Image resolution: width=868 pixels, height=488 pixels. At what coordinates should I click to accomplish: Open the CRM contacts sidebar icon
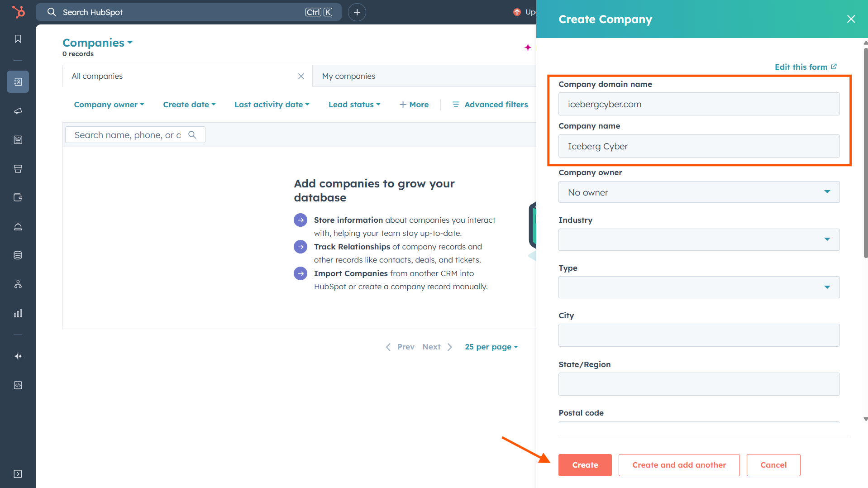pos(18,81)
